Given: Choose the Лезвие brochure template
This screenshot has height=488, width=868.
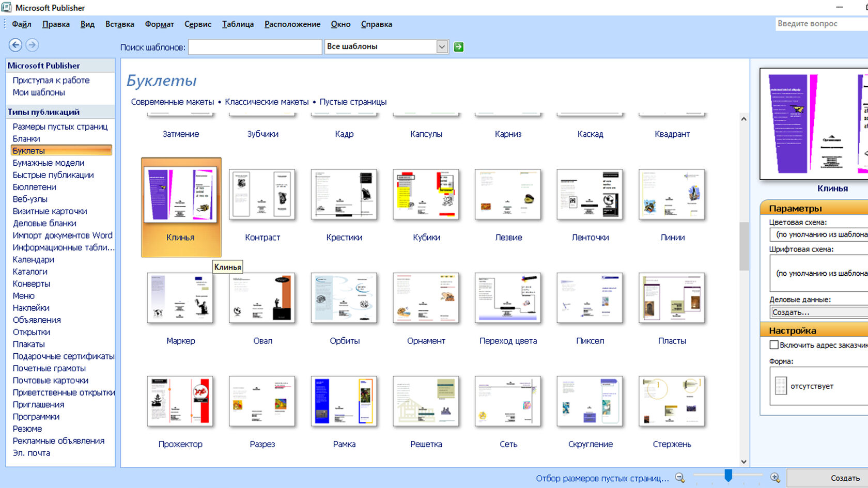Looking at the screenshot, I should (508, 195).
